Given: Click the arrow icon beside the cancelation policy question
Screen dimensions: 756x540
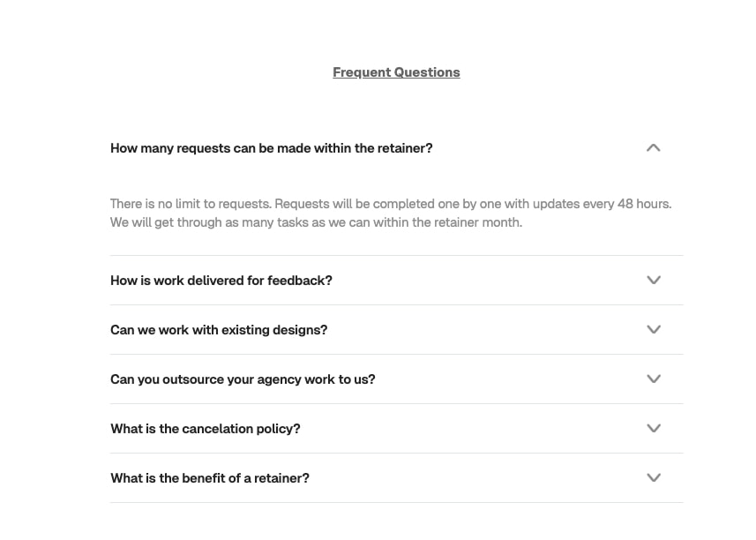Looking at the screenshot, I should [654, 429].
